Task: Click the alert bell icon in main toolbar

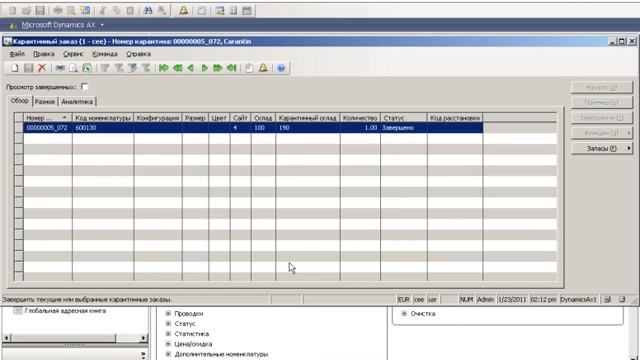Action: pyautogui.click(x=184, y=11)
